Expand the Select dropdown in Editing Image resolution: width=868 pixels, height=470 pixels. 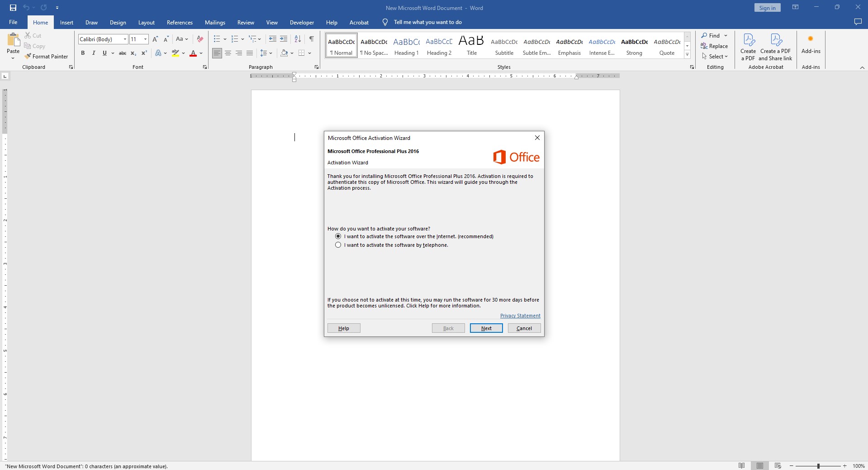click(x=715, y=57)
